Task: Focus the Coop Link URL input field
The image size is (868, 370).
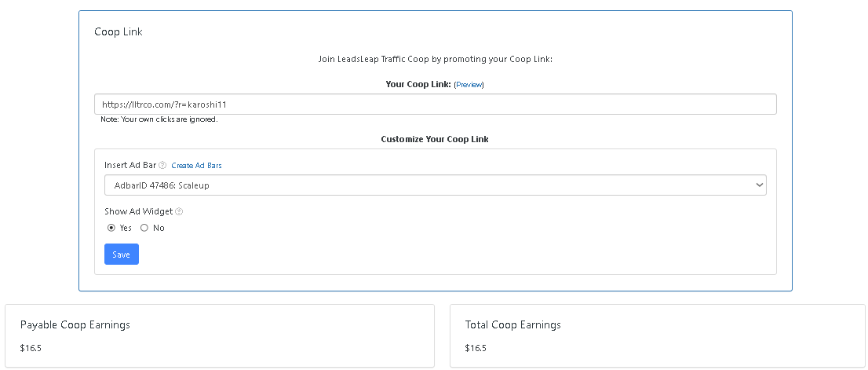Action: [x=435, y=104]
